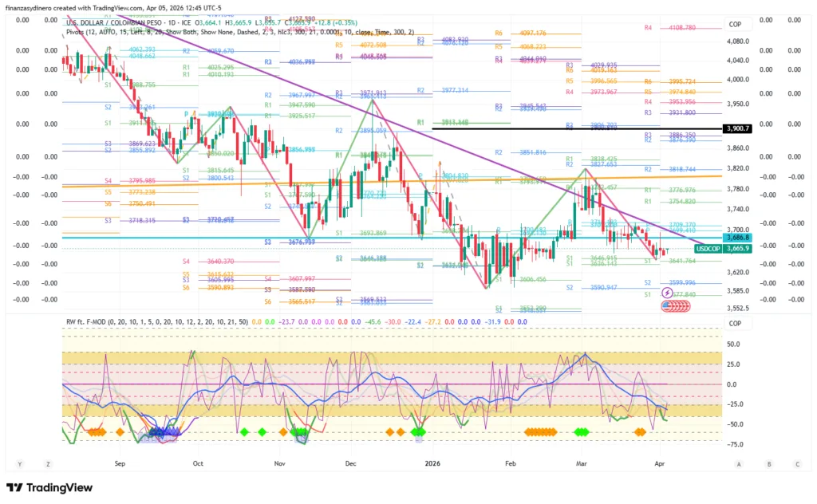Click the USDCOP price label tag

pos(708,249)
